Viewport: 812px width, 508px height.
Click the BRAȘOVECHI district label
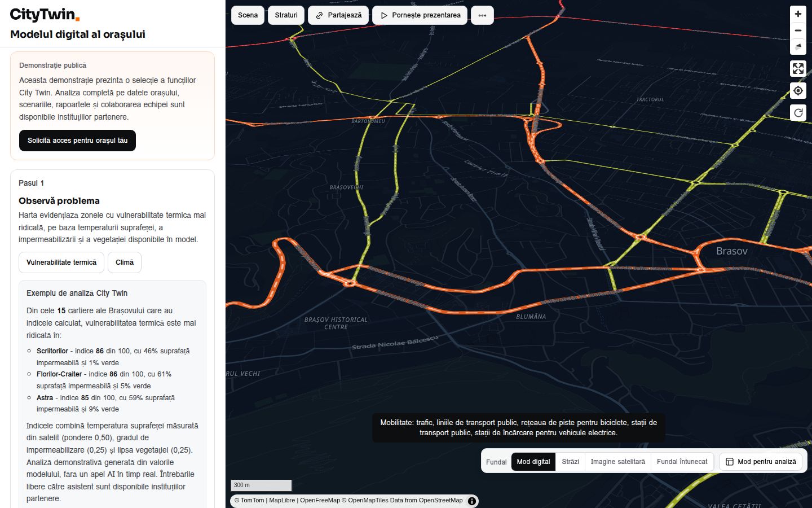346,187
